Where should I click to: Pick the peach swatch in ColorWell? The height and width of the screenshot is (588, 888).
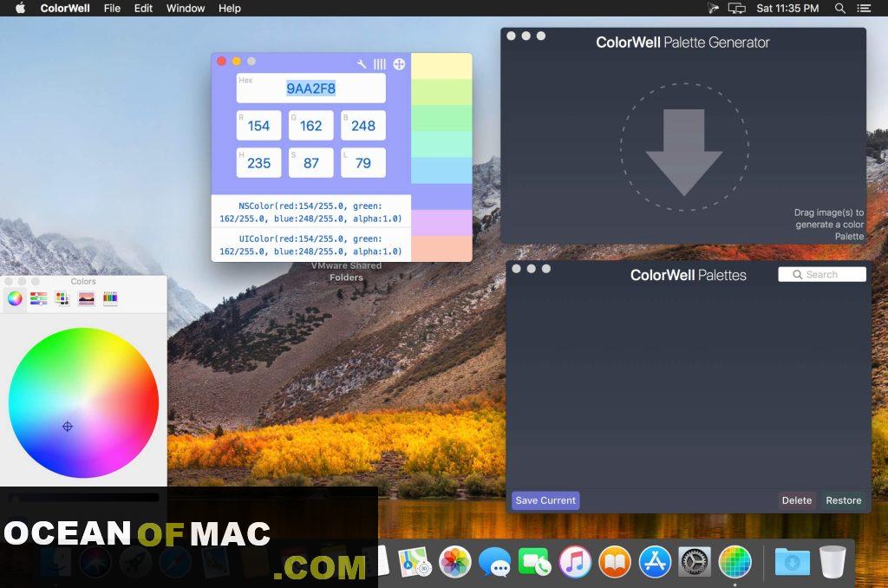click(x=441, y=249)
